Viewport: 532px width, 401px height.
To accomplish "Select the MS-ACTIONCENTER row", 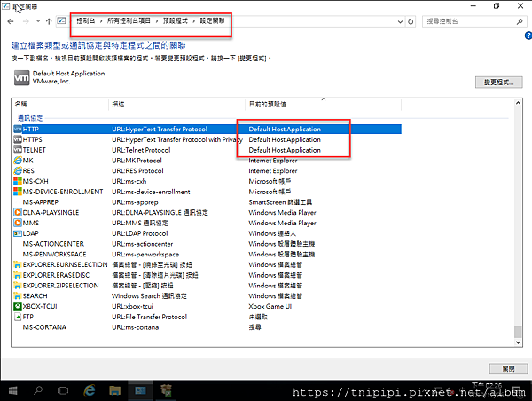I will pyautogui.click(x=207, y=244).
